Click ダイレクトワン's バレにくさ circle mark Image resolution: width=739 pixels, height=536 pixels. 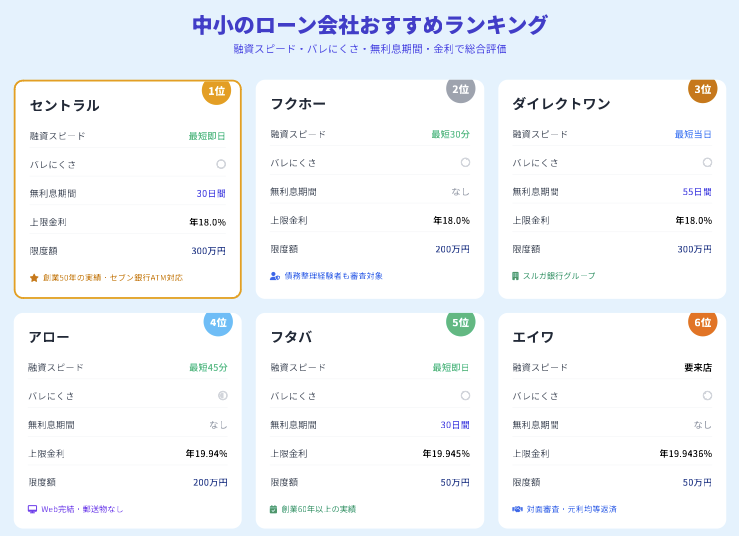click(707, 163)
